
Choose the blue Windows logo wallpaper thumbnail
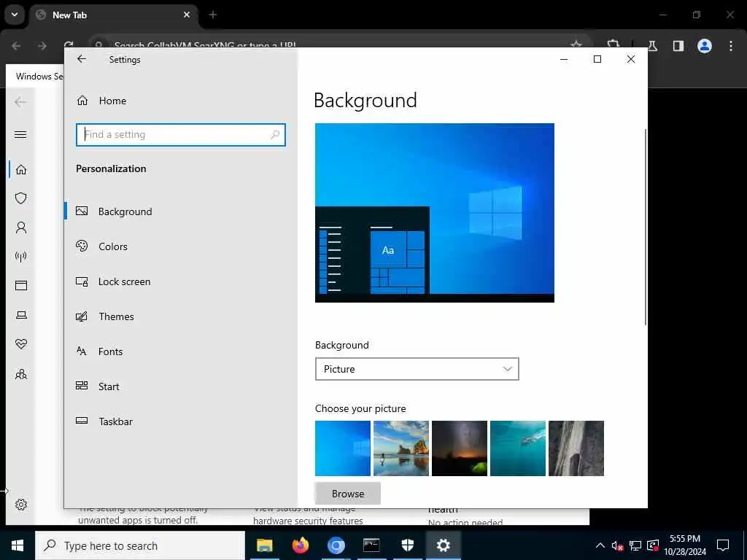click(343, 448)
